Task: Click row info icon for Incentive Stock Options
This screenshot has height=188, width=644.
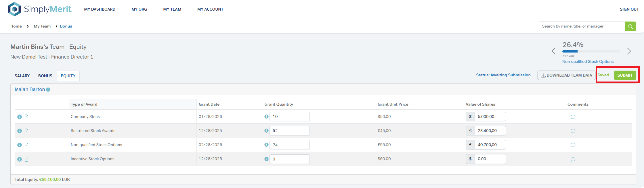Action: click(20, 159)
